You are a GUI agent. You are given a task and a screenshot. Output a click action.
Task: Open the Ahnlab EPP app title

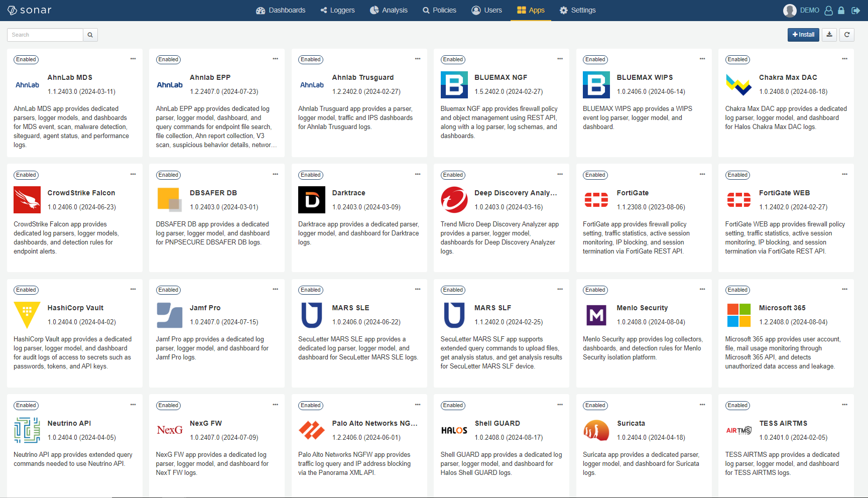[x=210, y=77]
